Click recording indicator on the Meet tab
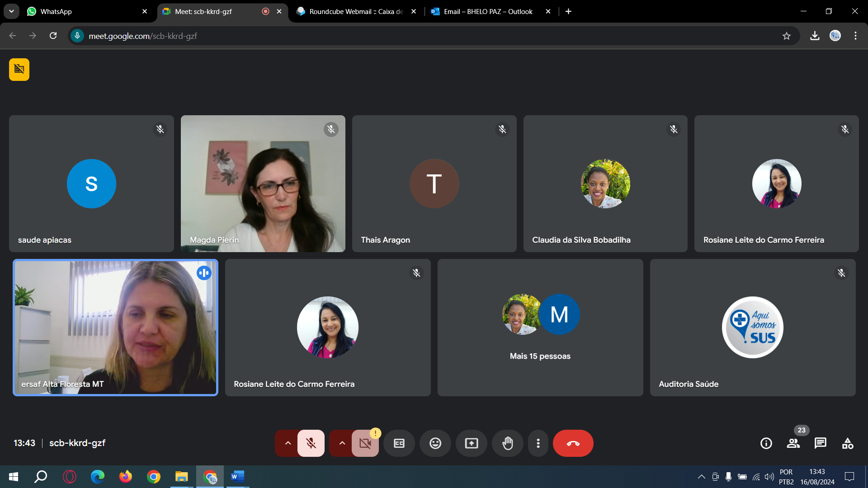Screen dimensions: 868x488 pos(265,11)
